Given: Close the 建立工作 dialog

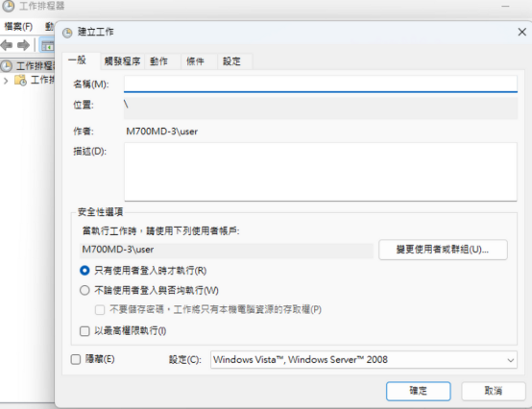Looking at the screenshot, I should click(x=521, y=32).
